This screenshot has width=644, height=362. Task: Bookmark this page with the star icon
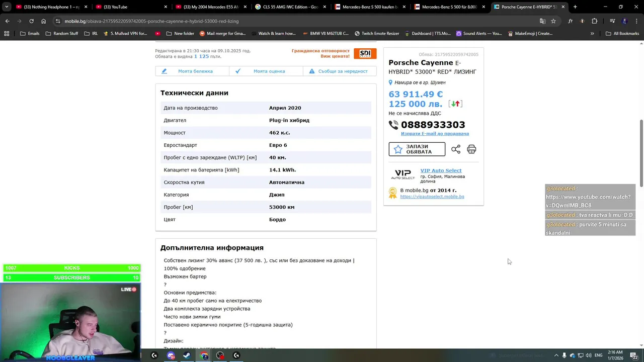[553, 21]
